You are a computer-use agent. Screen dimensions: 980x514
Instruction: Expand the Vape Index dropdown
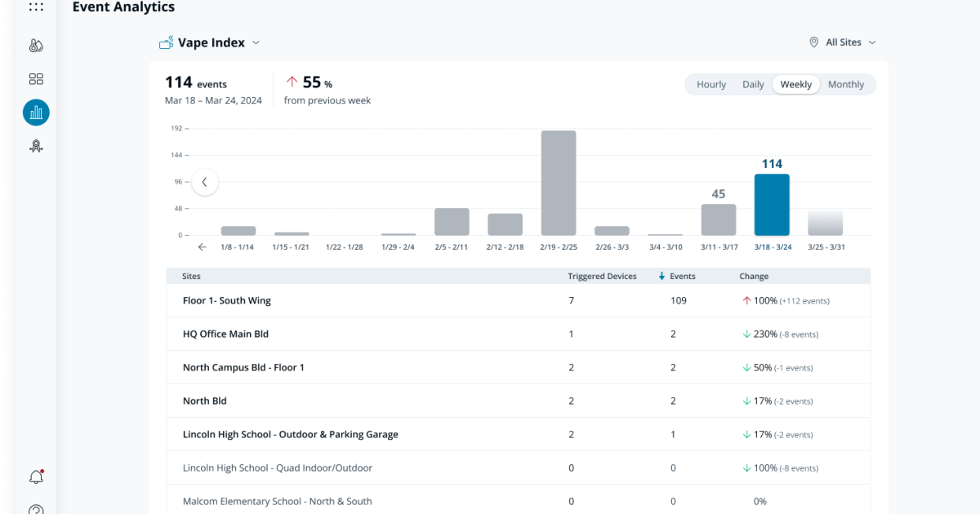point(256,42)
